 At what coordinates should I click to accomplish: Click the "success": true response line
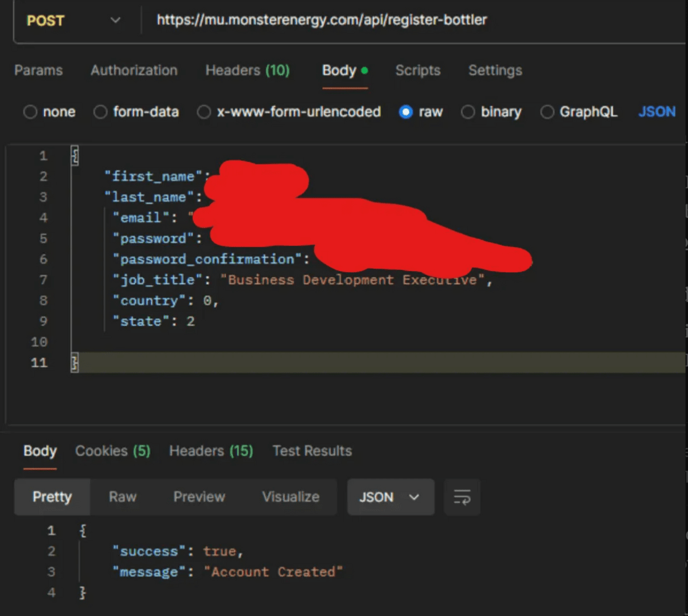point(178,551)
